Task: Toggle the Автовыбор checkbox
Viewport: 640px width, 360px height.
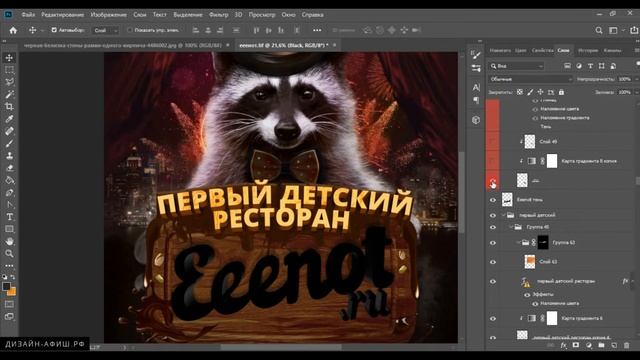Action: click(x=54, y=30)
